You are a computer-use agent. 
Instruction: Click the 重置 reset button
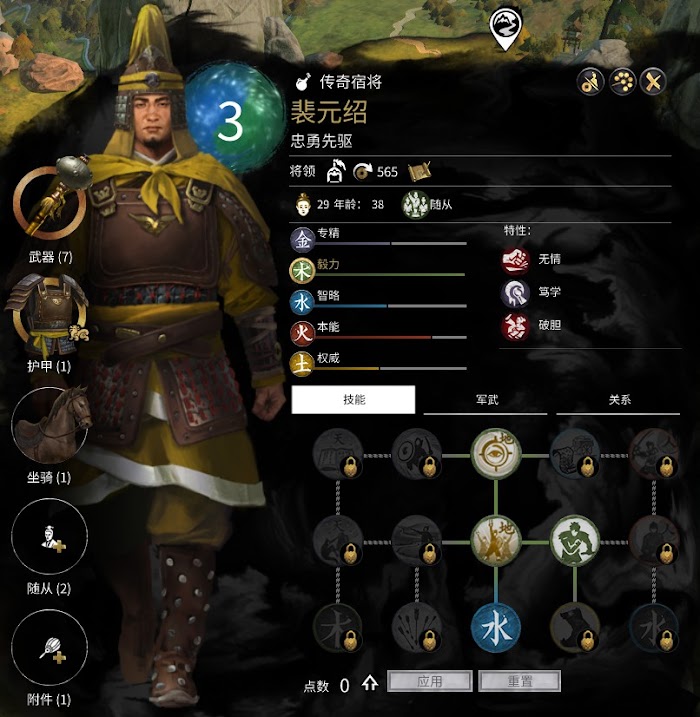pyautogui.click(x=520, y=681)
